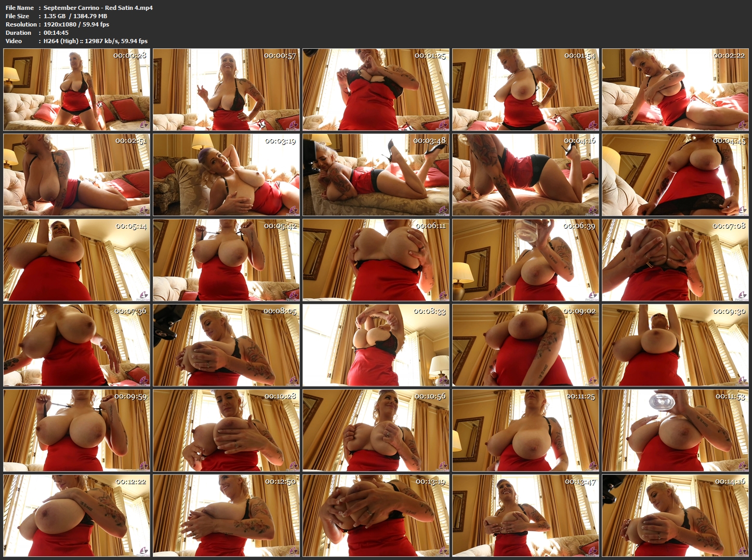This screenshot has width=752, height=560.
Task: Open the frame at 00:03:48
Action: 376,175
